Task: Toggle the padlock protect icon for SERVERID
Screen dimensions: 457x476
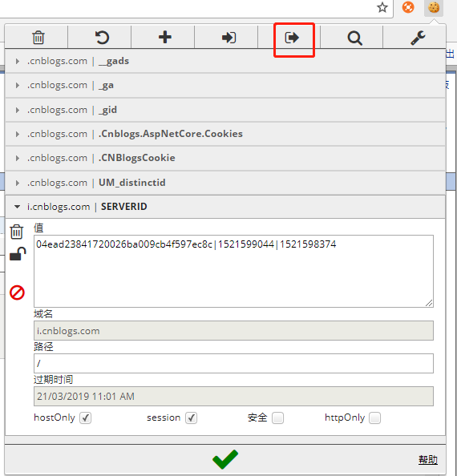Action: pos(18,254)
